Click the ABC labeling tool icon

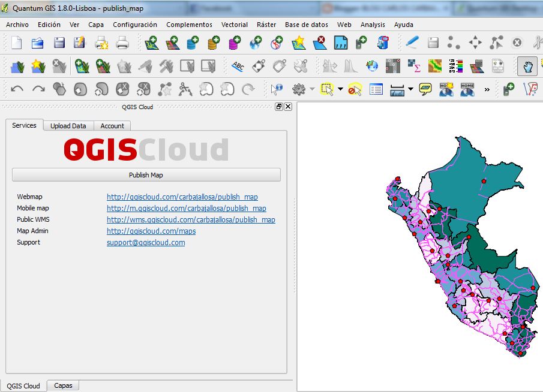point(237,66)
